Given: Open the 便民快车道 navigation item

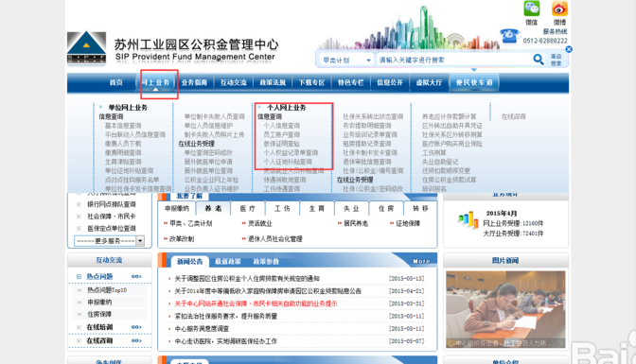Looking at the screenshot, I should (x=474, y=82).
